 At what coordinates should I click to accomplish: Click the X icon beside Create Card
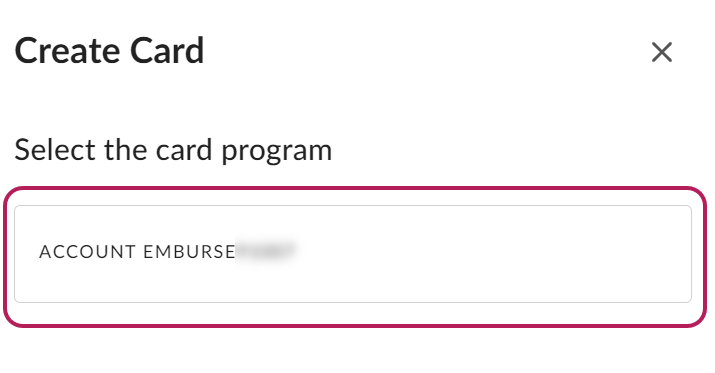coord(662,52)
